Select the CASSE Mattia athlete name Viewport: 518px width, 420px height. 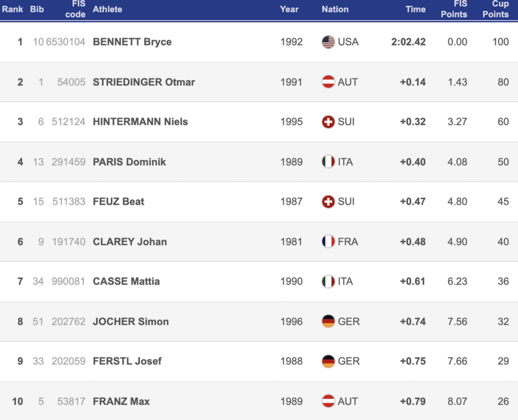pyautogui.click(x=126, y=282)
